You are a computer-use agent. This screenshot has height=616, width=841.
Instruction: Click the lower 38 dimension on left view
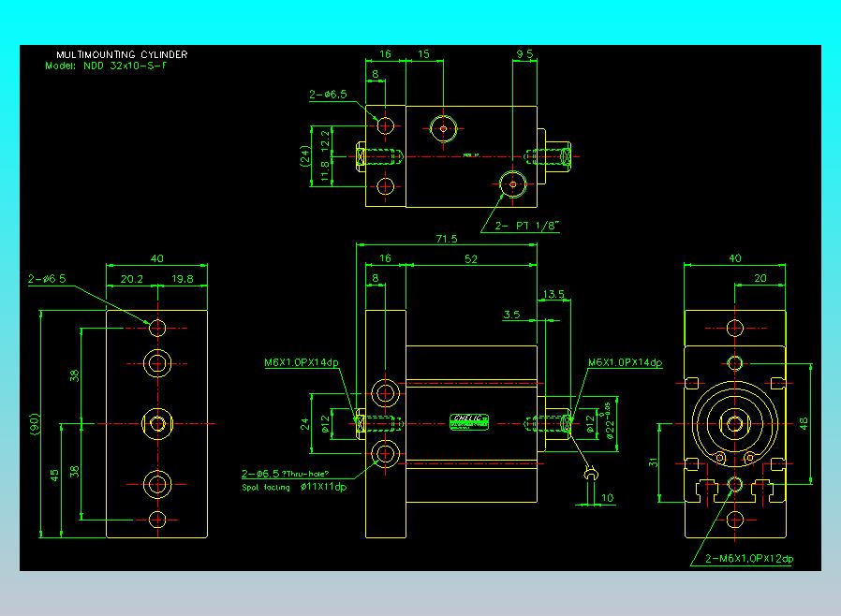pos(75,471)
